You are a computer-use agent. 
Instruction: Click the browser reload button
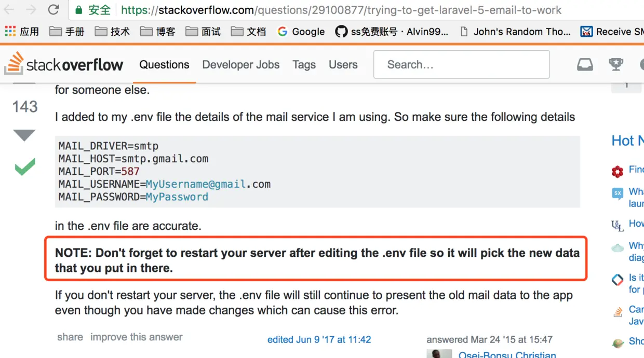click(53, 10)
